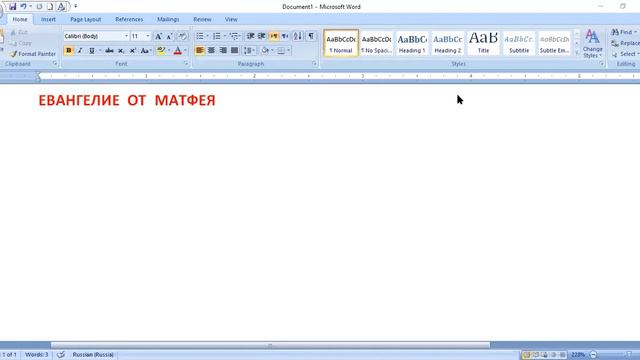The image size is (640, 360).
Task: Open the Font dialog launcher
Action: coord(186,64)
